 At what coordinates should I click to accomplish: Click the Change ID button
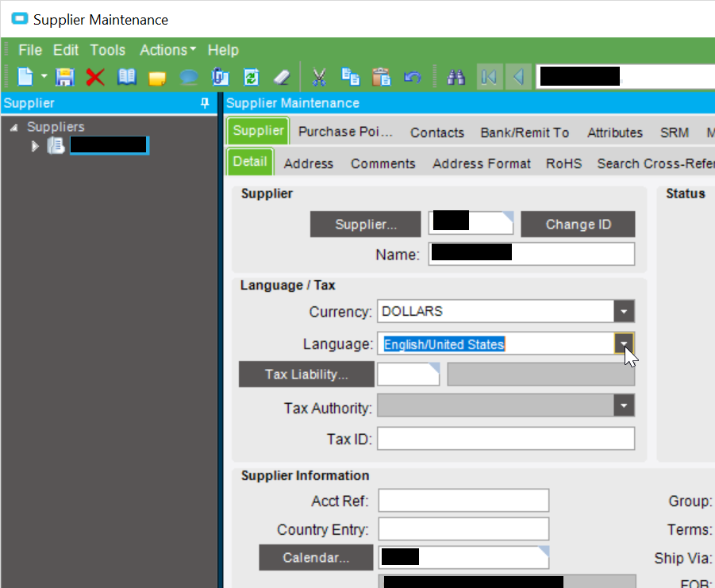coord(578,224)
